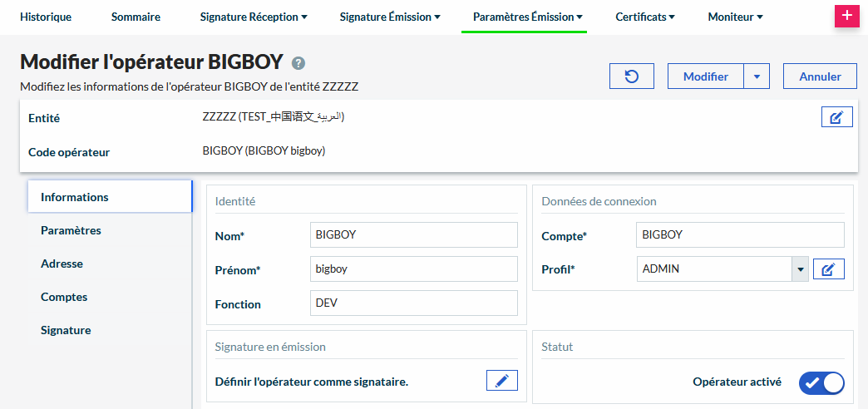Image resolution: width=868 pixels, height=409 pixels.
Task: Click the edit icon beside Entité
Action: (x=836, y=117)
